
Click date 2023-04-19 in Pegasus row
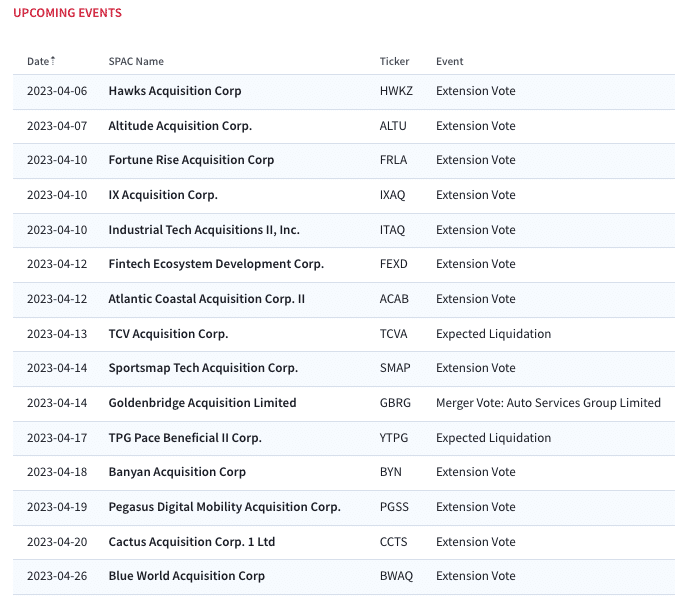coord(57,507)
